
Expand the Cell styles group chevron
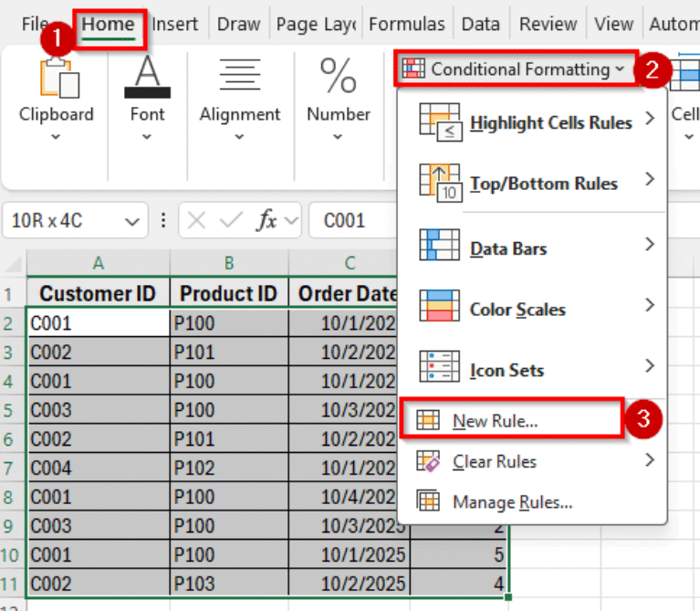[x=689, y=137]
